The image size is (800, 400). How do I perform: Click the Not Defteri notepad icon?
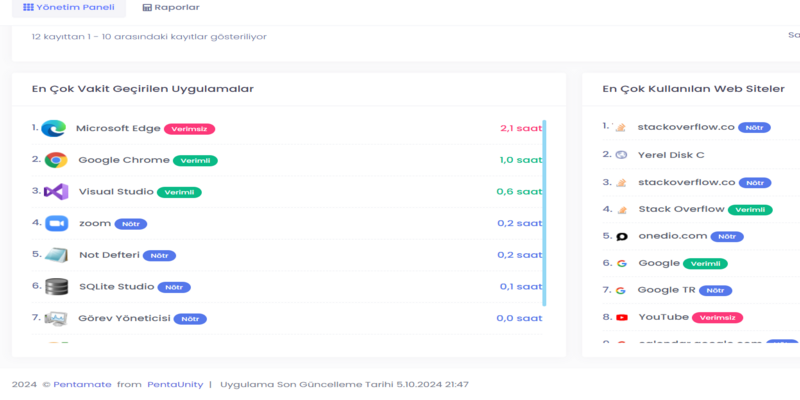[x=56, y=255]
